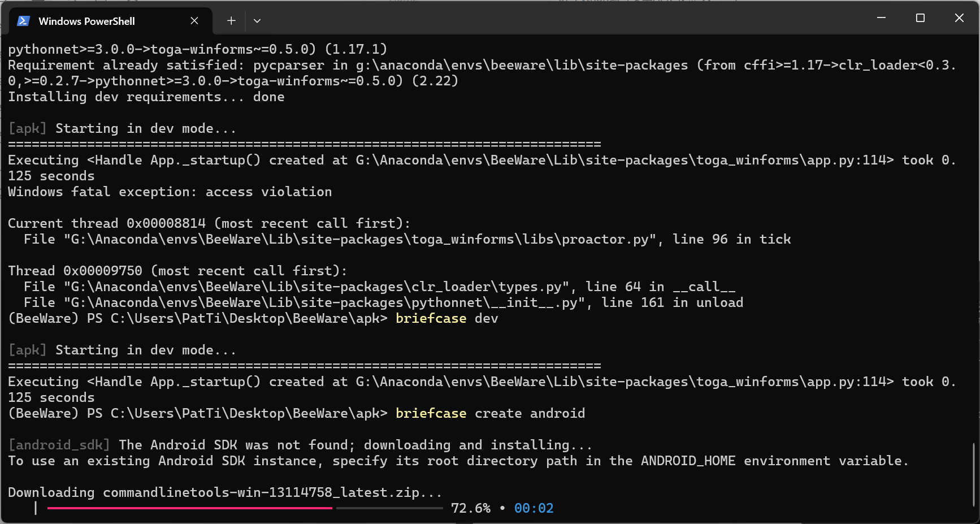Click 'Downloading commandlinetools-win-13114758_latest.zip...' line
Screen dimensions: 980x524
(x=225, y=492)
